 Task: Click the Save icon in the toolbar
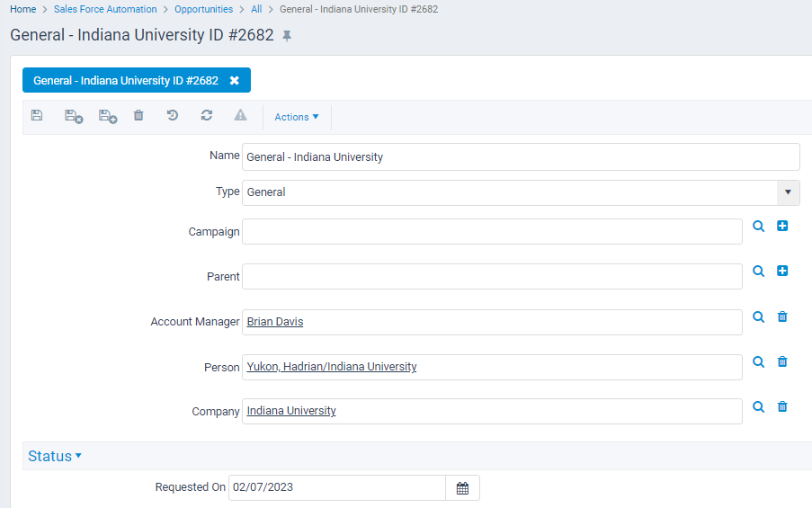37,115
